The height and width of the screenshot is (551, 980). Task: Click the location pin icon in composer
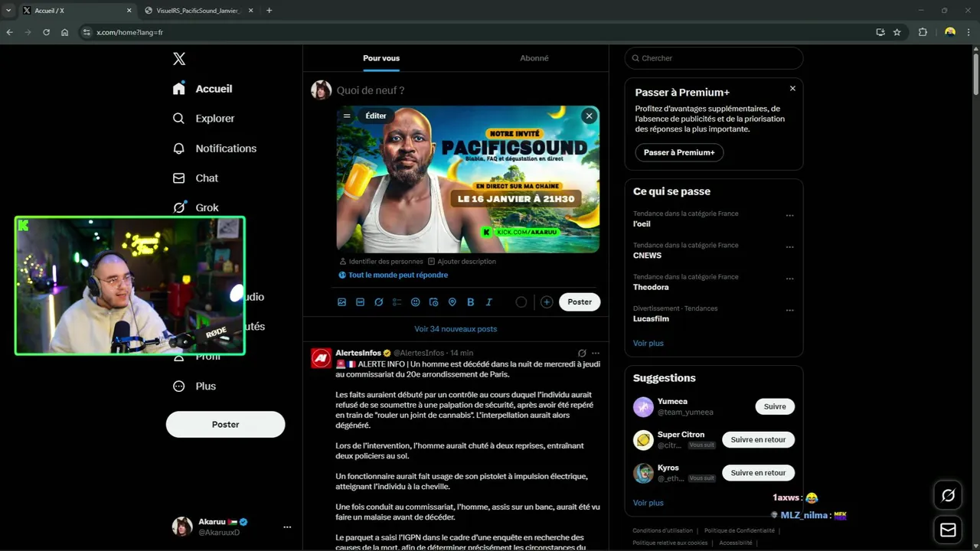[x=452, y=302]
